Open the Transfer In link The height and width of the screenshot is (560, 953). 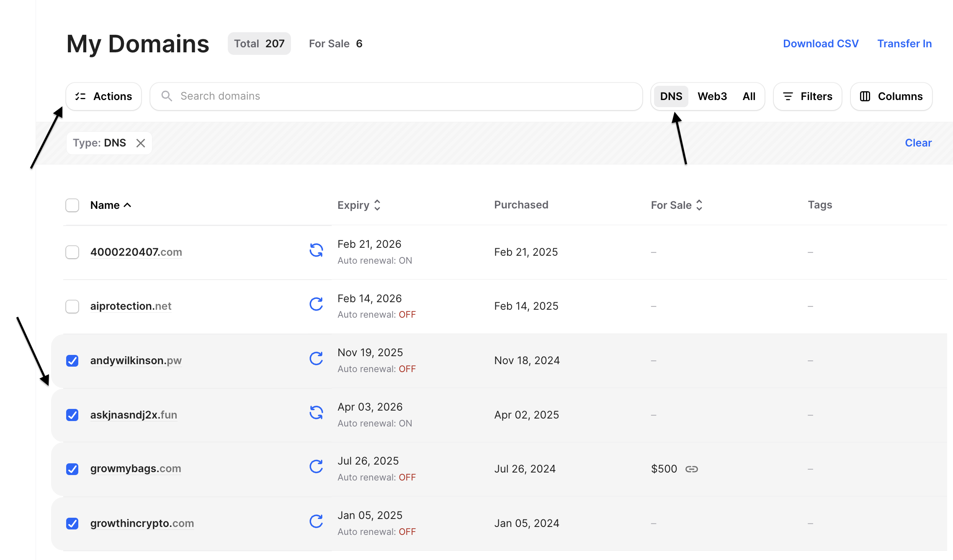tap(904, 44)
